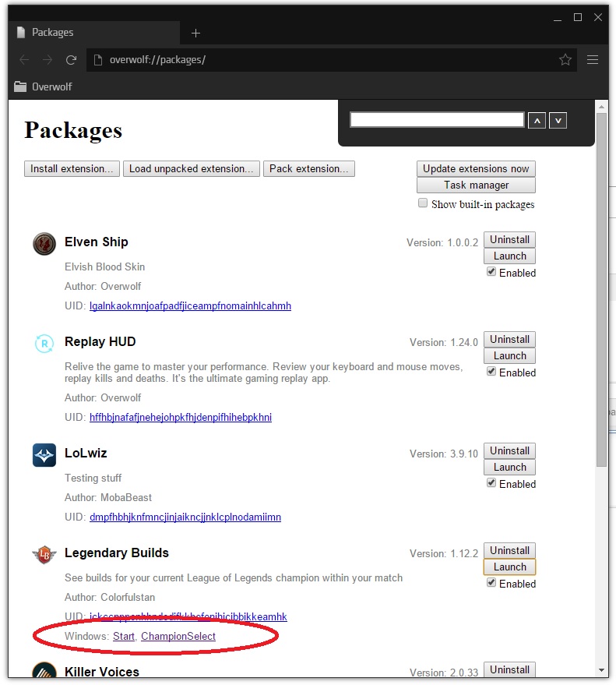Click the back navigation arrow
Viewport: 616px width, 685px height.
click(x=24, y=60)
